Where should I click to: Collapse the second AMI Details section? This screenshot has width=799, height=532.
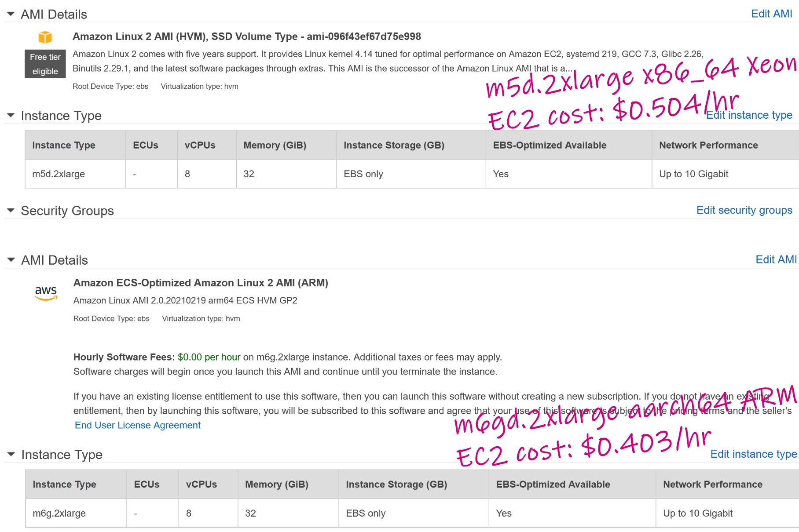point(11,260)
